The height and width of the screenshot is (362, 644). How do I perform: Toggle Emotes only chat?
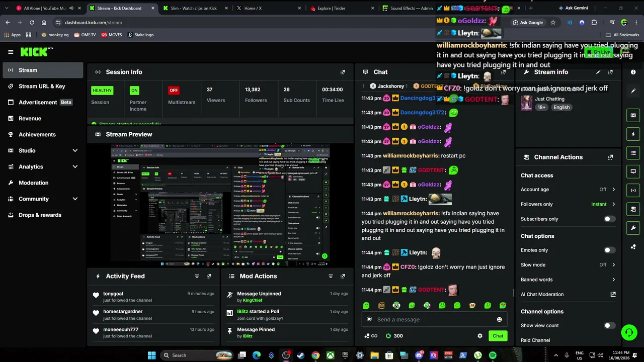pos(609,250)
